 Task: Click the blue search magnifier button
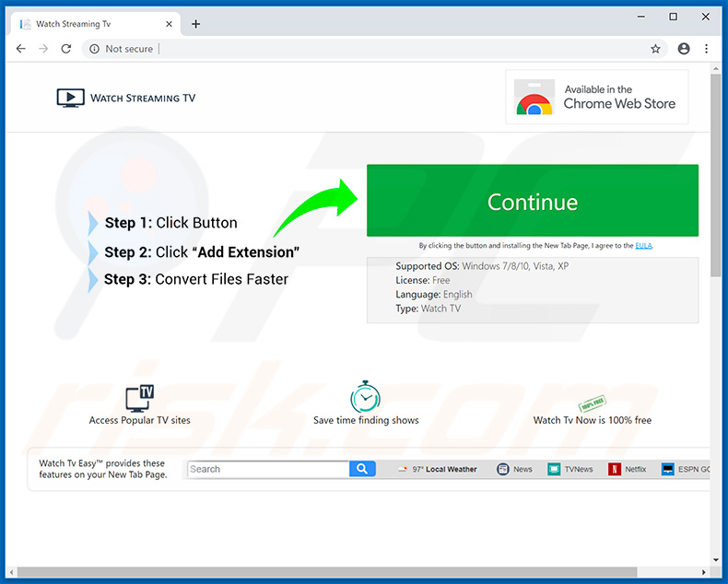tap(362, 469)
